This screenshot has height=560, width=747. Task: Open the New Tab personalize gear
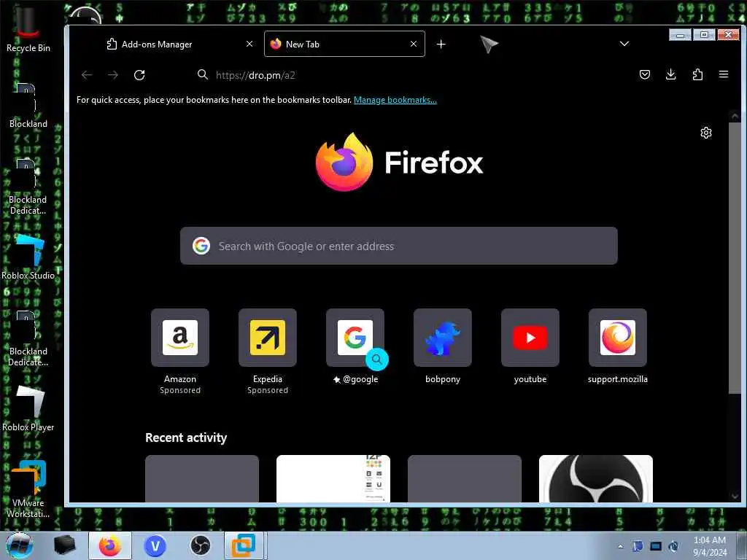click(x=706, y=133)
